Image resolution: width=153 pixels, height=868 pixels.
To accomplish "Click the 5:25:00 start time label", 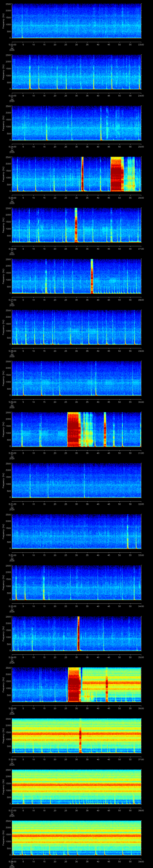I will 12,198.
